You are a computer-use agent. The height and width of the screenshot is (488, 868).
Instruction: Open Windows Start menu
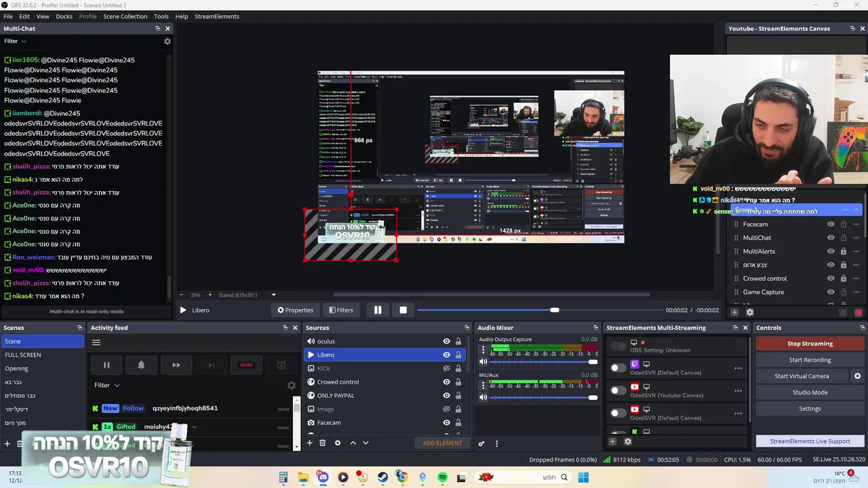(x=583, y=477)
